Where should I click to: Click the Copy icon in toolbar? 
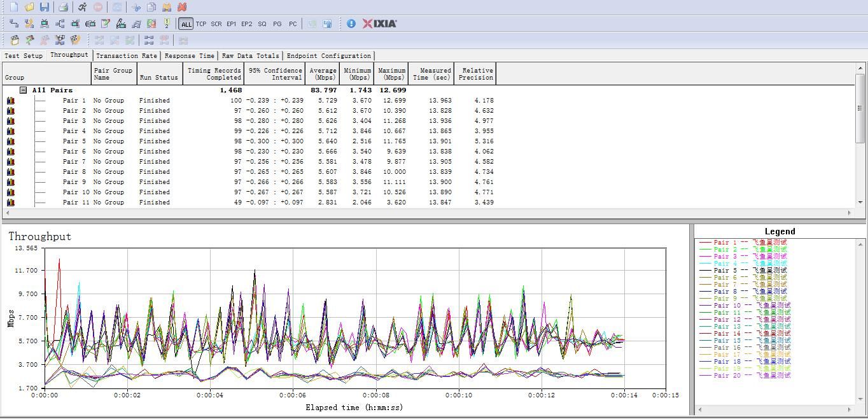click(151, 7)
